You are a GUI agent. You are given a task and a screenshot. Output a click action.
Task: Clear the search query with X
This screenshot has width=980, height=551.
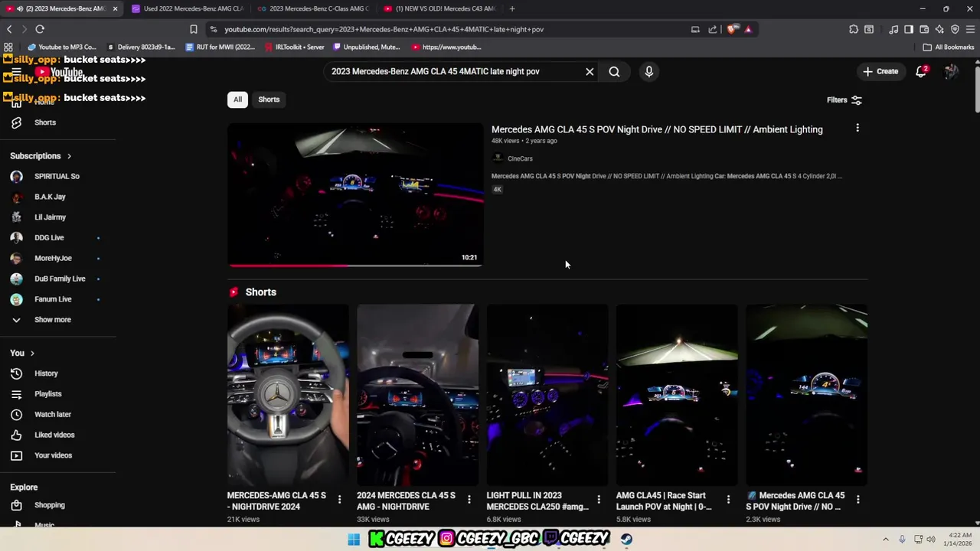pyautogui.click(x=590, y=71)
